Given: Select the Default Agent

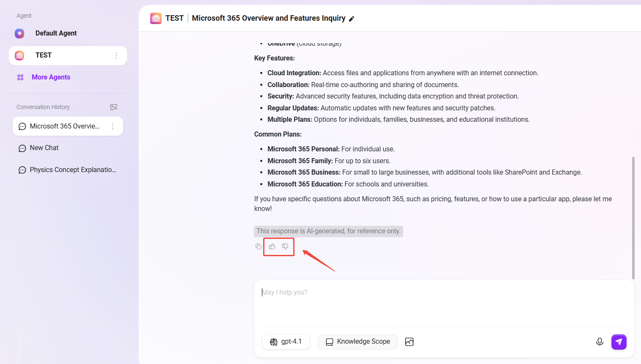Looking at the screenshot, I should 56,33.
